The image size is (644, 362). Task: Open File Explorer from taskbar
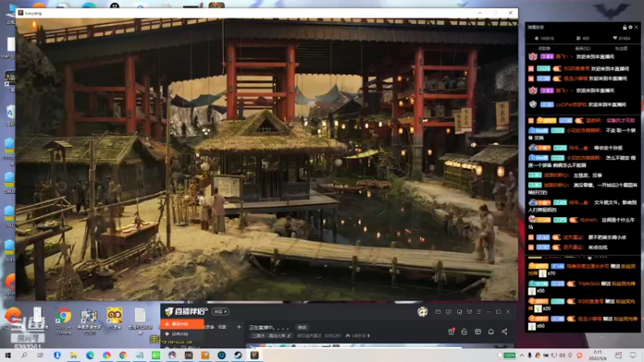click(73, 355)
